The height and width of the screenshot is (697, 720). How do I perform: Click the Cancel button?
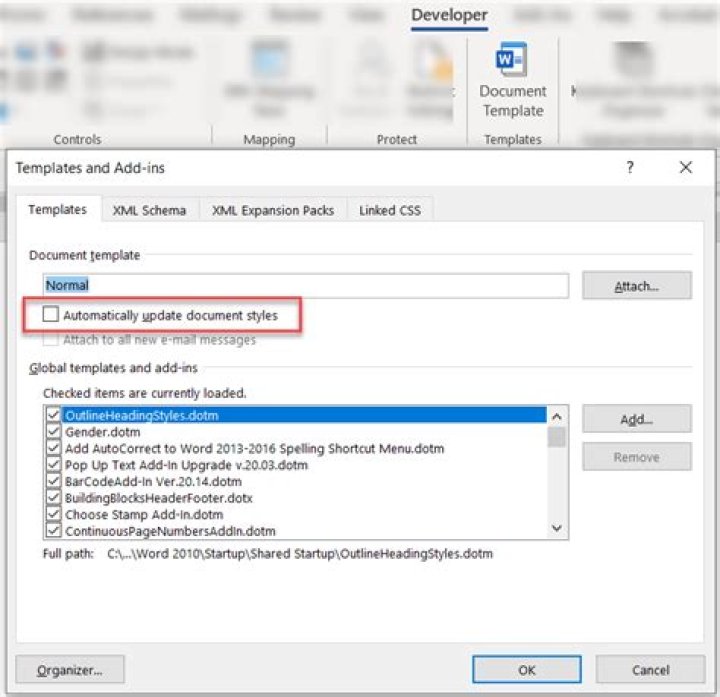click(x=650, y=669)
